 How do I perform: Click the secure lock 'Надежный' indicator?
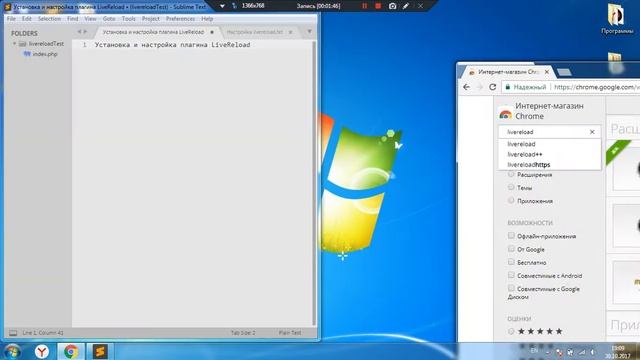pos(526,87)
